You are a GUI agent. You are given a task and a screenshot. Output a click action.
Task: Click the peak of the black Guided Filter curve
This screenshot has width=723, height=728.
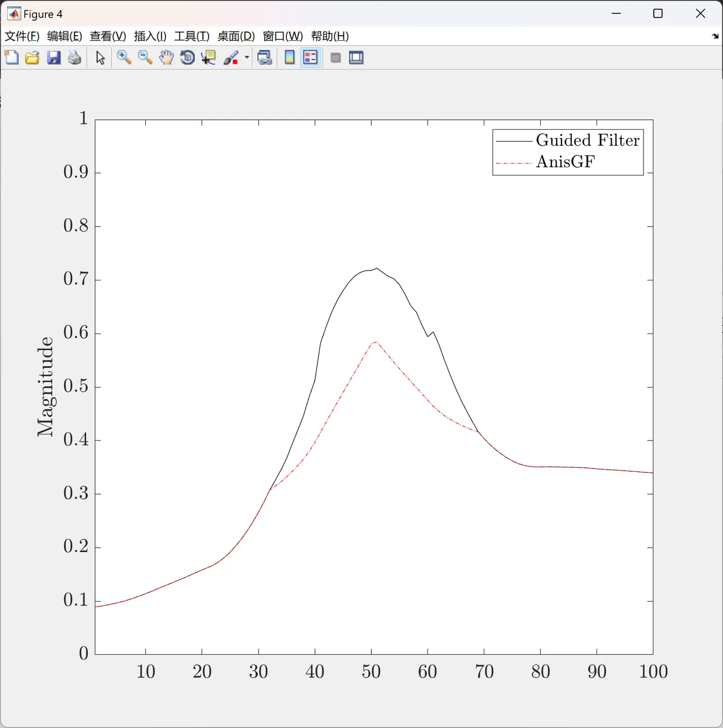coord(376,268)
